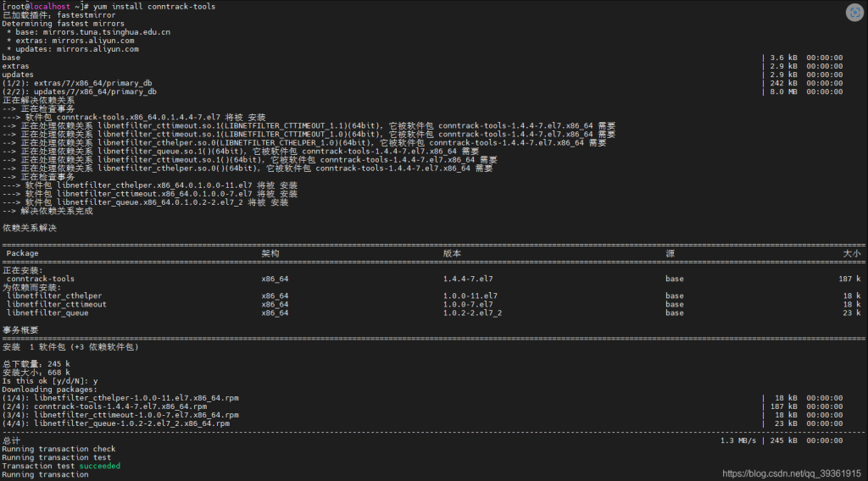This screenshot has width=868, height=481.
Task: Select the 版本 column header
Action: [452, 253]
